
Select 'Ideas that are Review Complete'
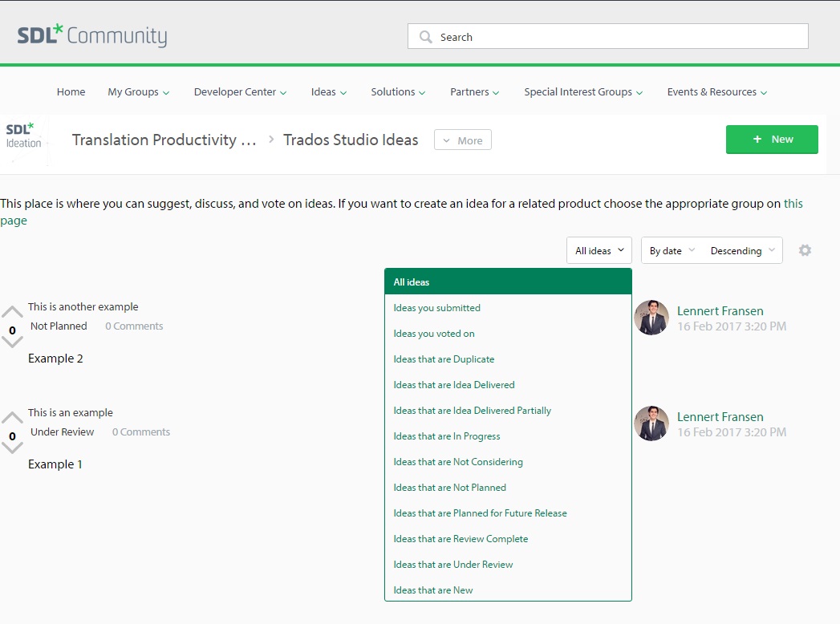point(508,539)
